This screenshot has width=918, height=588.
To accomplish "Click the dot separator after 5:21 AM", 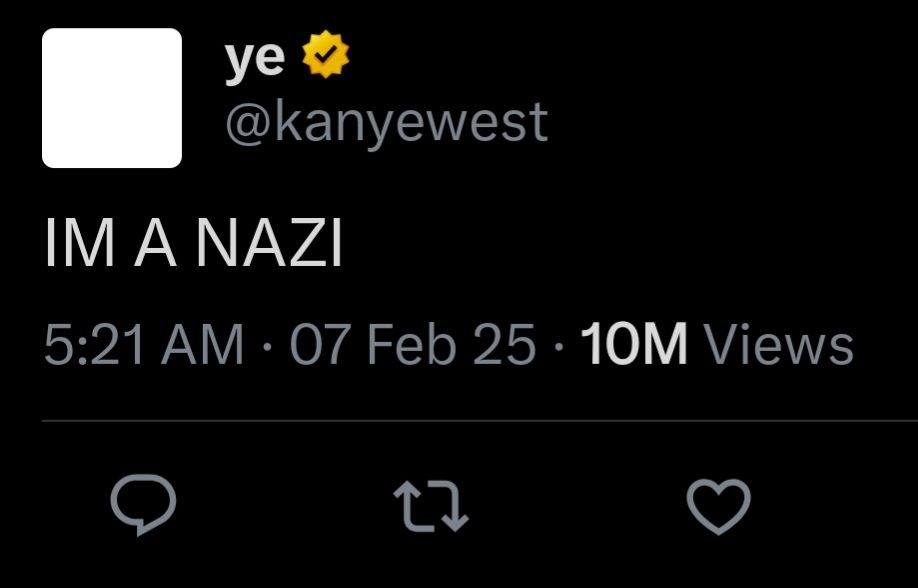I will [x=266, y=346].
